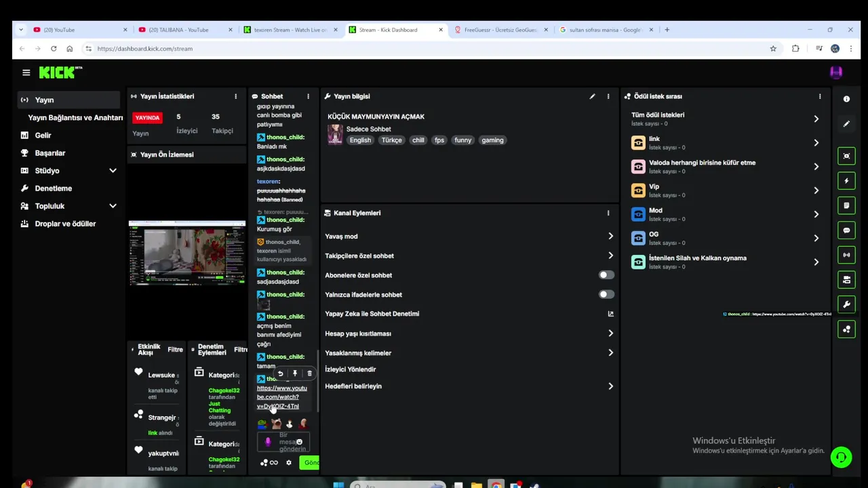Toggle Yalnızca ifadelerle sohbet switch
Viewport: 868px width, 488px height.
click(606, 295)
